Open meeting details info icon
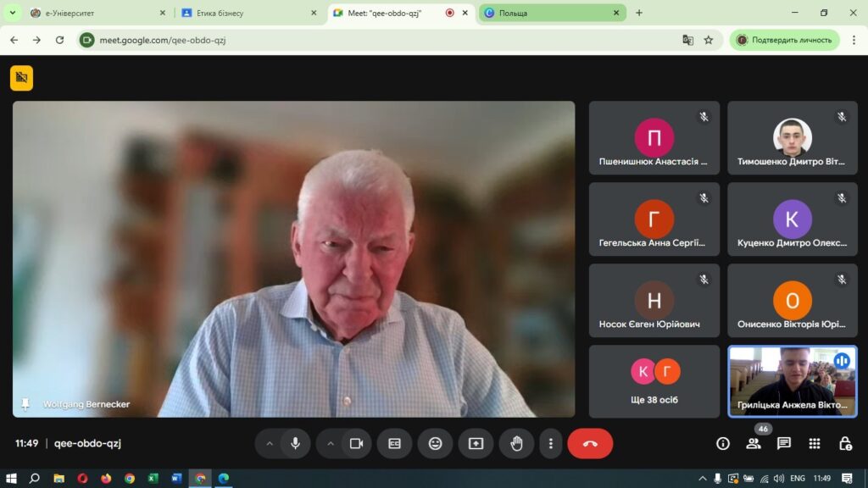 [723, 443]
